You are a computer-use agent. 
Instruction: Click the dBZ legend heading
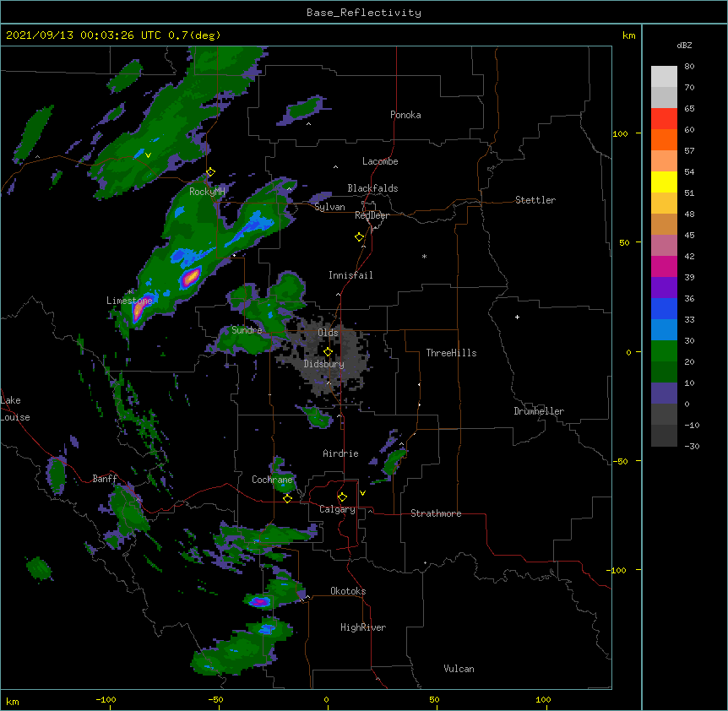coord(684,45)
